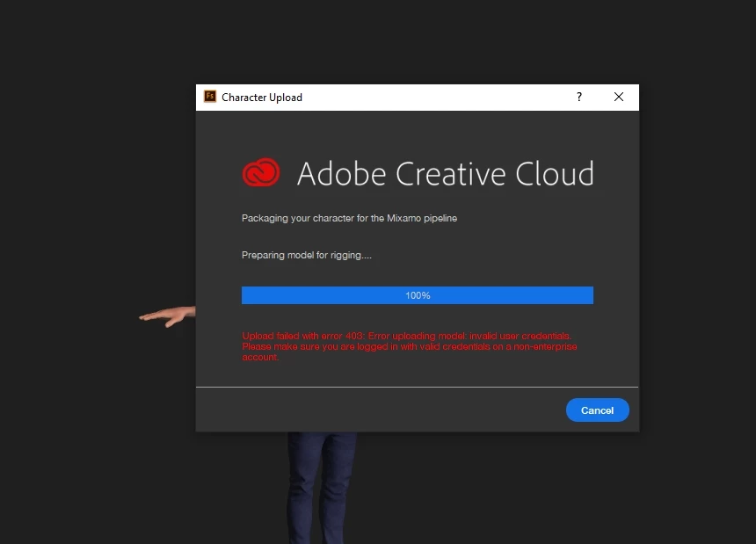
Task: Open the dialog help question mark
Action: pyautogui.click(x=579, y=98)
